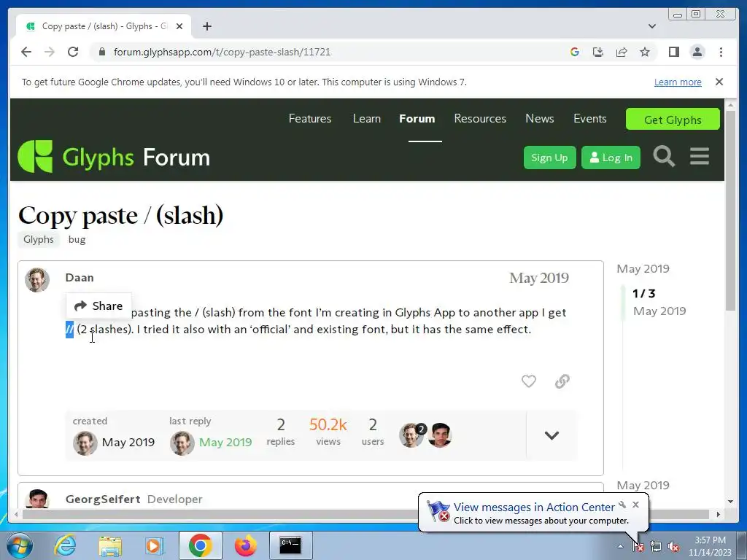Click the Glyphs Forum logo
Viewport: 747px width, 560px height.
[x=114, y=157]
